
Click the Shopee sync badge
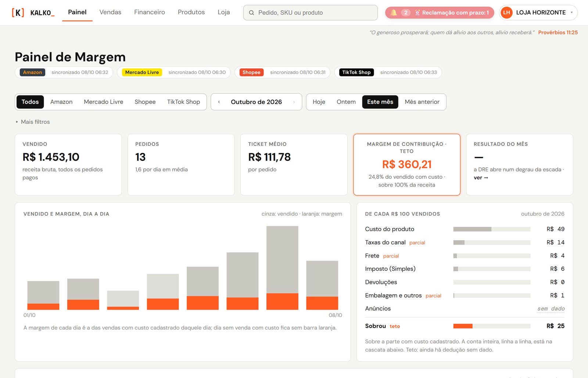[x=251, y=72]
